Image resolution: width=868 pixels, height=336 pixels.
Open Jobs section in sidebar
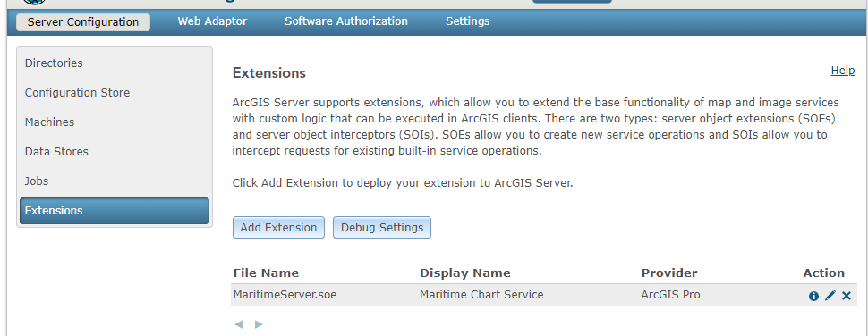click(115, 181)
